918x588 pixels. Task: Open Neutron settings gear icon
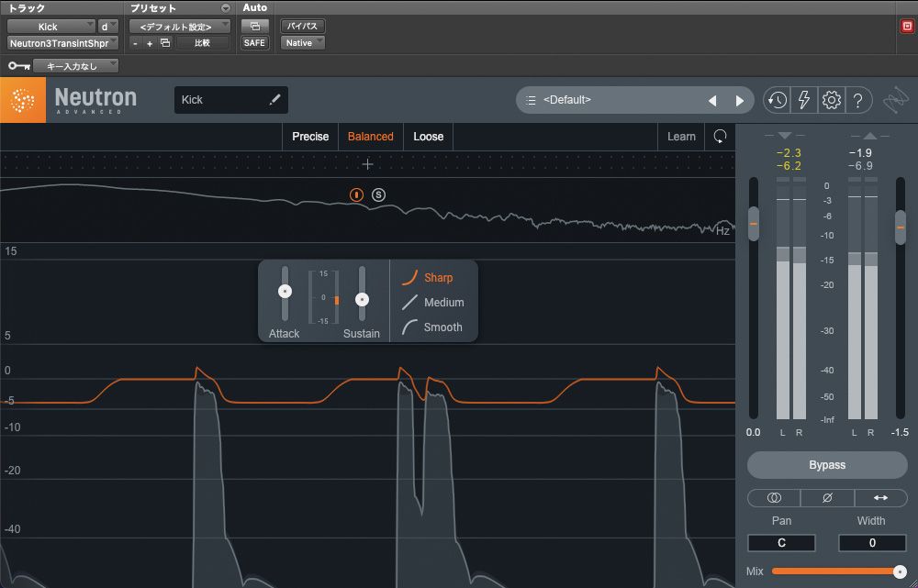click(832, 101)
